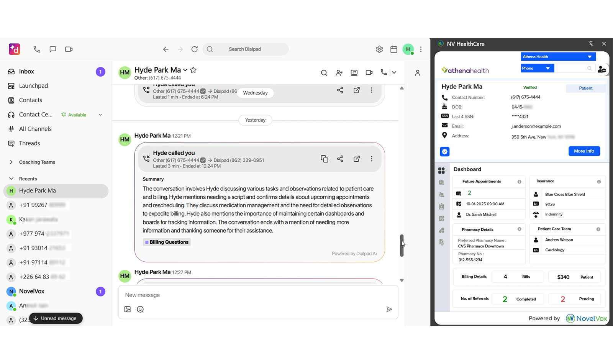The height and width of the screenshot is (364, 613).
Task: Toggle the checkbox beside Other (617) 675-4444
Action: pos(203,160)
